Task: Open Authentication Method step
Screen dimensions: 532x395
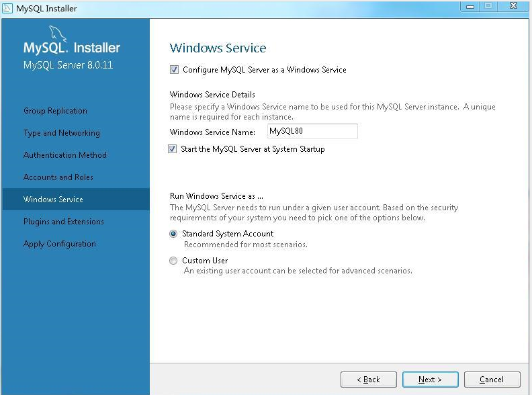Action: pos(65,155)
